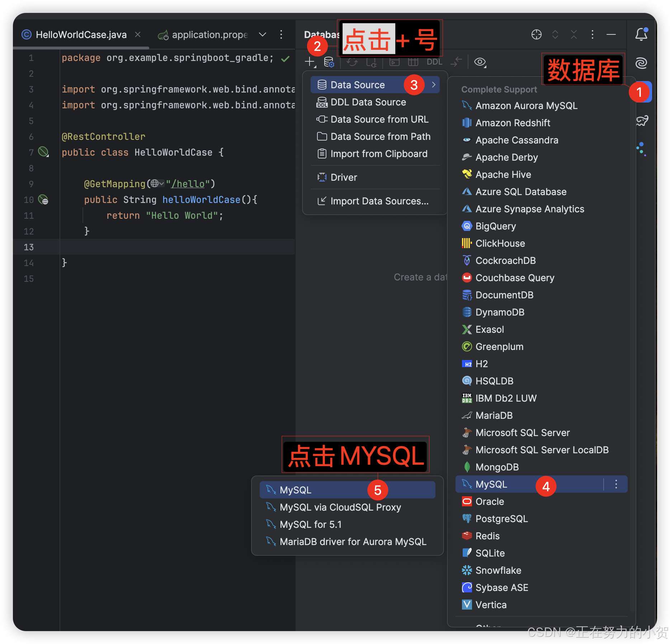Image resolution: width=670 pixels, height=644 pixels.
Task: Select Amazon Aurora MySQL from list
Action: [x=541, y=106]
